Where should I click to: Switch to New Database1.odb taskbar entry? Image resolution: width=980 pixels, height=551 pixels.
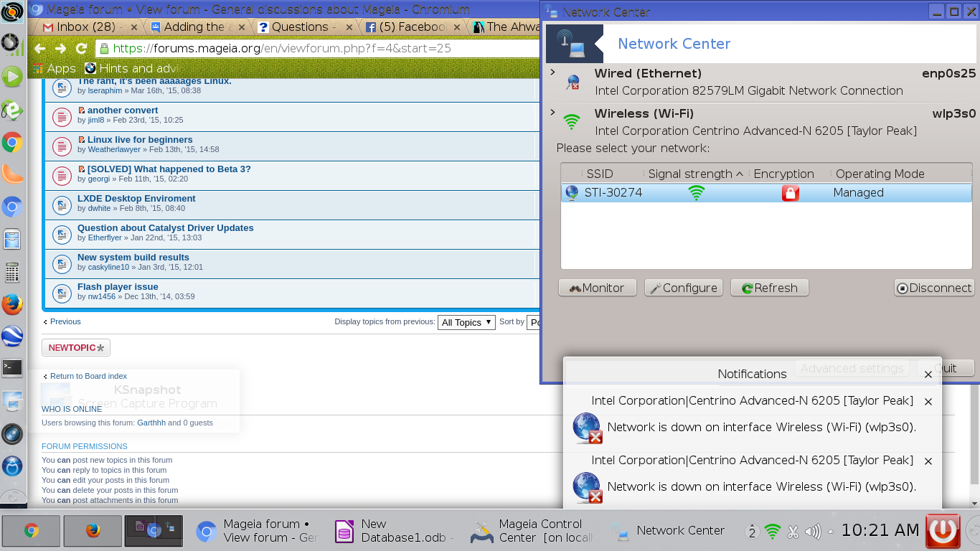[395, 531]
